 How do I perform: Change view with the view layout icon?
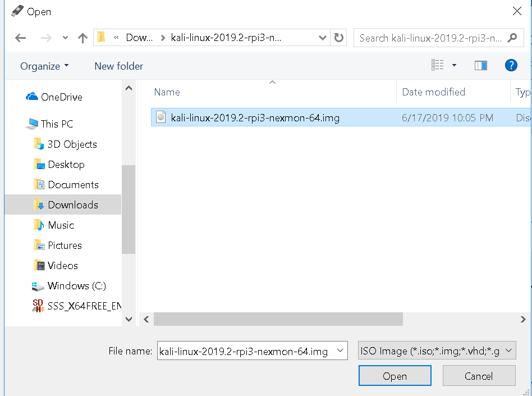(x=437, y=65)
